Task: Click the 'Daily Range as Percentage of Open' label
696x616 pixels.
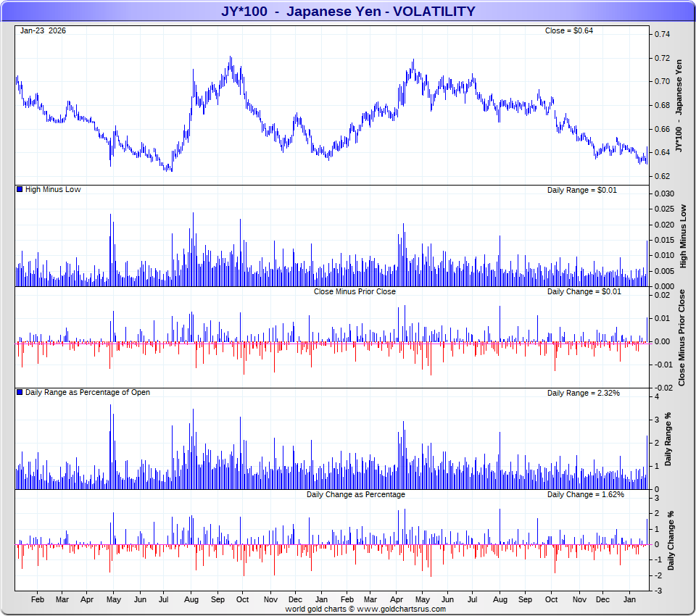Action: [x=88, y=392]
